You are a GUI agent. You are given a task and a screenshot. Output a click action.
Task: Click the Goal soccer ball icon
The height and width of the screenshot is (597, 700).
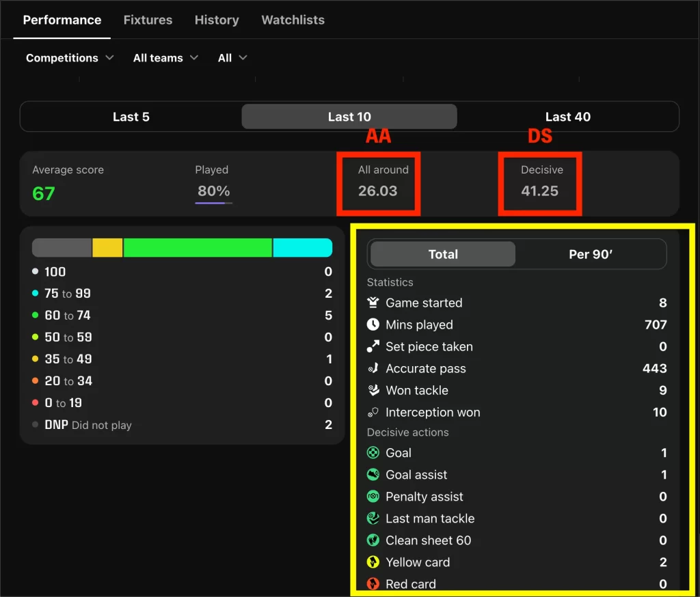coord(373,453)
